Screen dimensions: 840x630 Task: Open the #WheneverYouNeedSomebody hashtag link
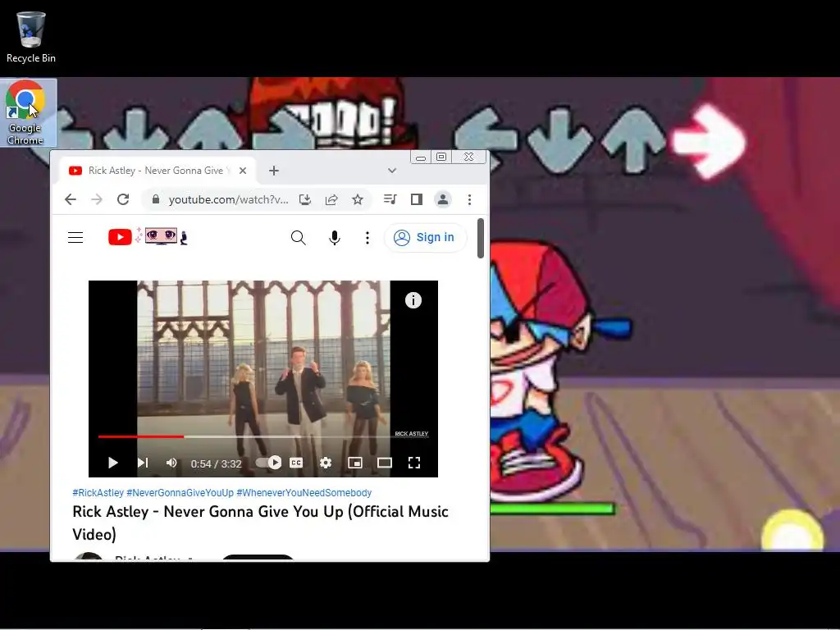click(304, 492)
